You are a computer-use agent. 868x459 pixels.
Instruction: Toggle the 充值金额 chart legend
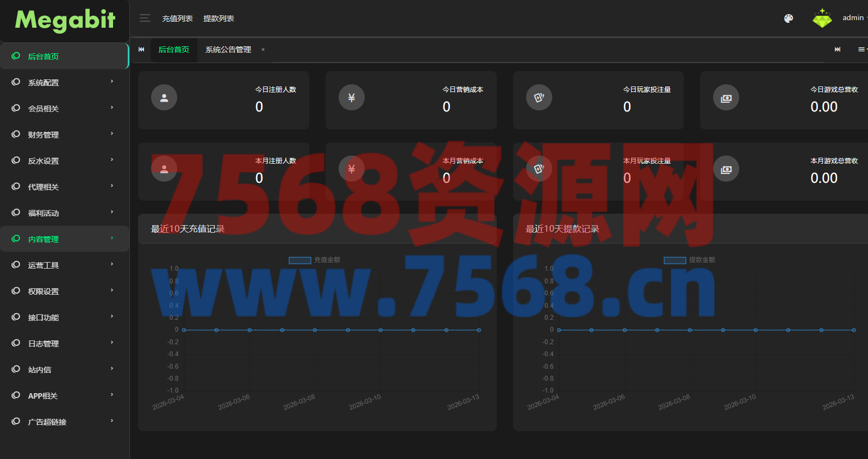[314, 260]
